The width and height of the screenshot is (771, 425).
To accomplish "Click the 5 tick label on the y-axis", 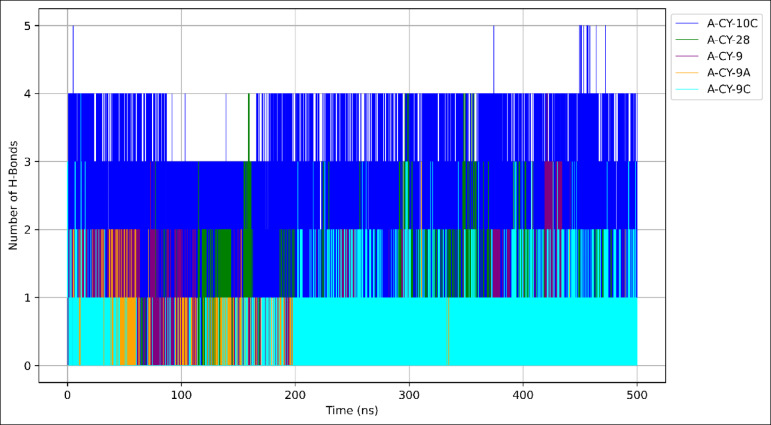I will (x=28, y=26).
